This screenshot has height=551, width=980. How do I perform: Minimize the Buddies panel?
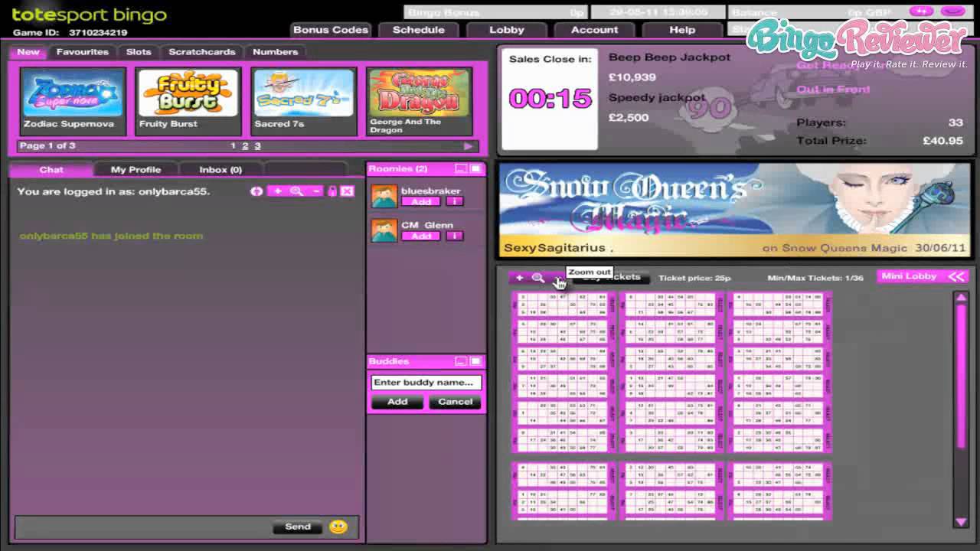pyautogui.click(x=461, y=361)
